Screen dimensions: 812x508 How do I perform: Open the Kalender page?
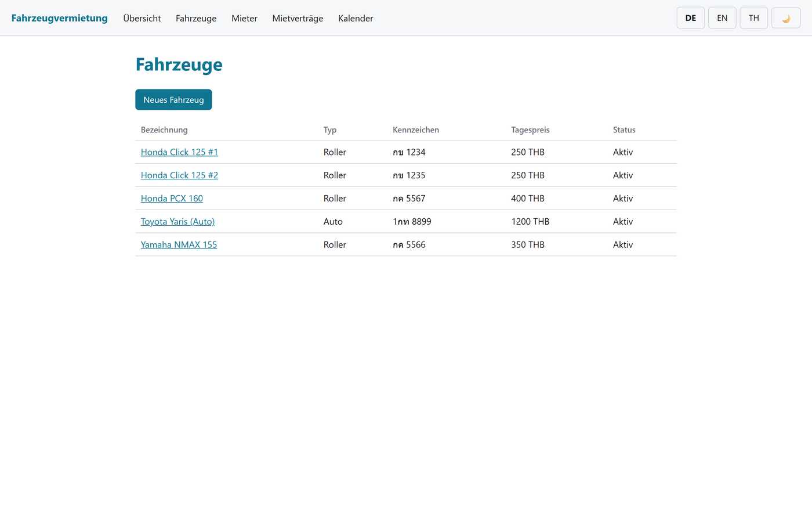356,18
